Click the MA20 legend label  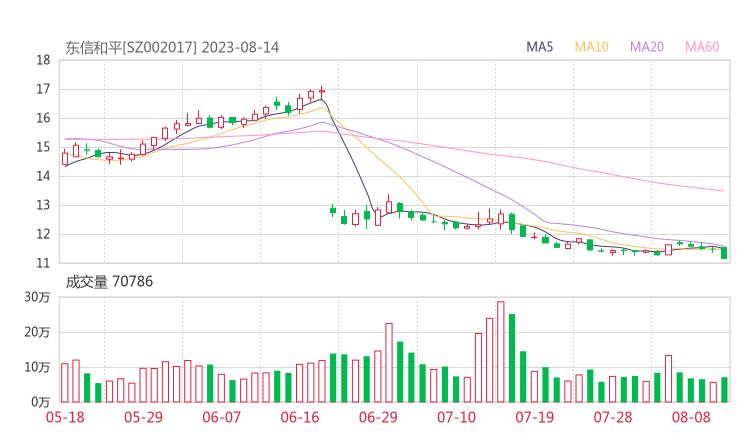pyautogui.click(x=647, y=47)
